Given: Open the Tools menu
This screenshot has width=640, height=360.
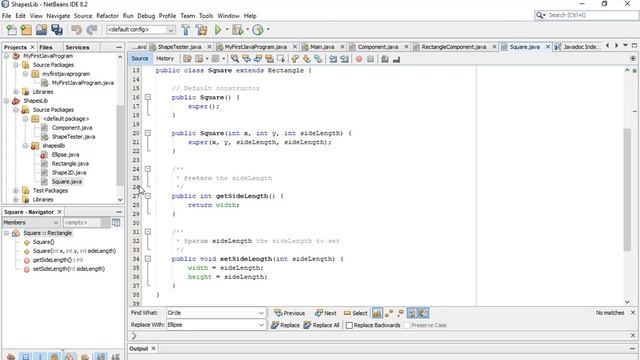Looking at the screenshot, I should (x=206, y=16).
